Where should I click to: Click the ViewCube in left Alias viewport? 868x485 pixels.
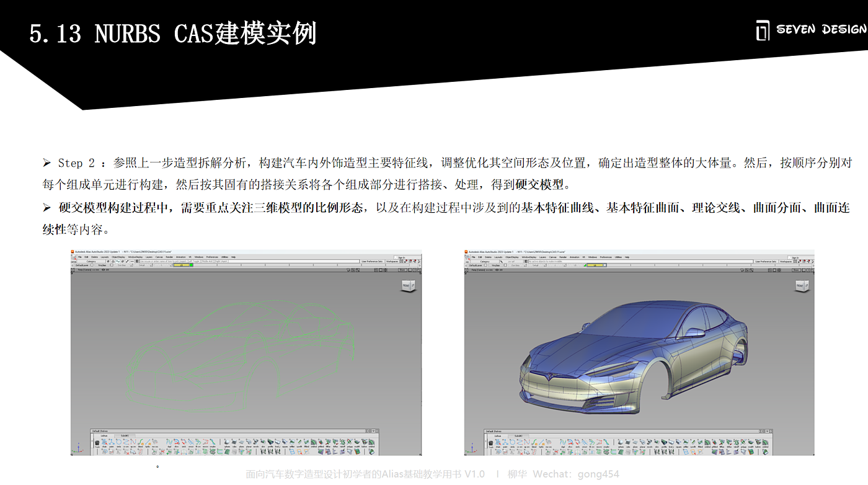[407, 285]
